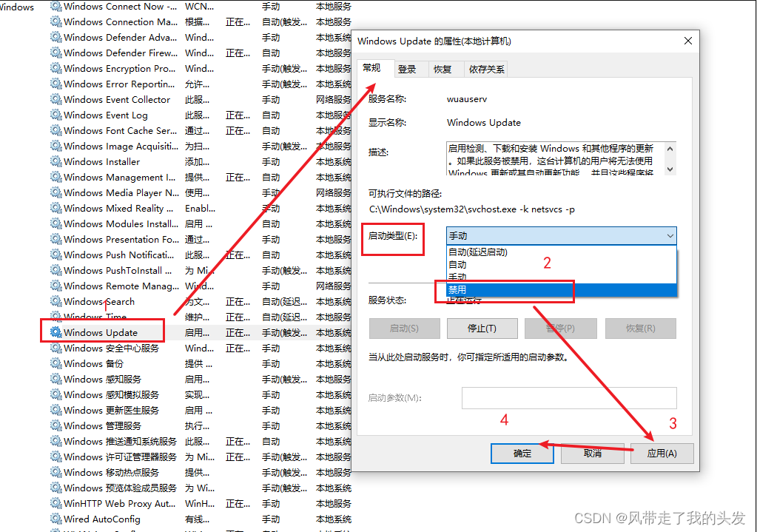Viewport: 757px width, 532px height.
Task: Click the 应用(A) button
Action: (662, 454)
